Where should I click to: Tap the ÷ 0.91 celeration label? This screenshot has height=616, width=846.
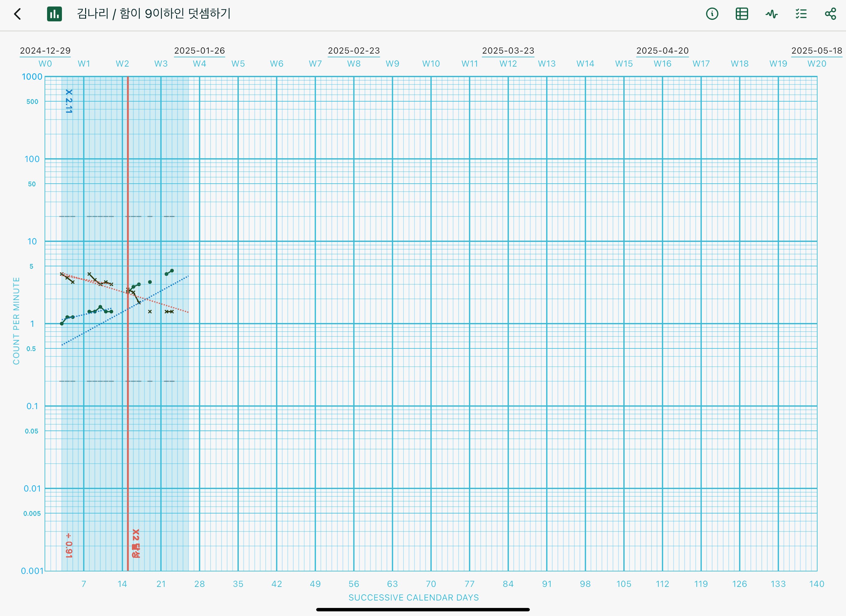69,545
